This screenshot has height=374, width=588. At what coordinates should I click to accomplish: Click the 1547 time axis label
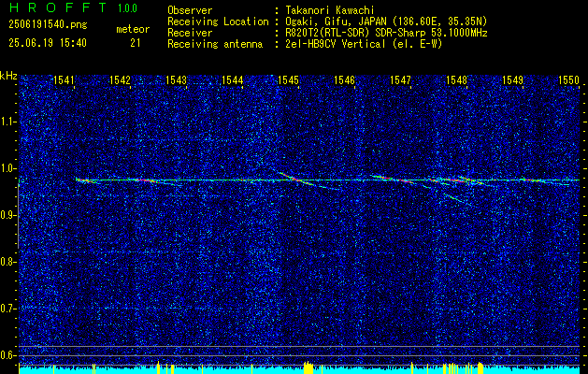pyautogui.click(x=400, y=79)
